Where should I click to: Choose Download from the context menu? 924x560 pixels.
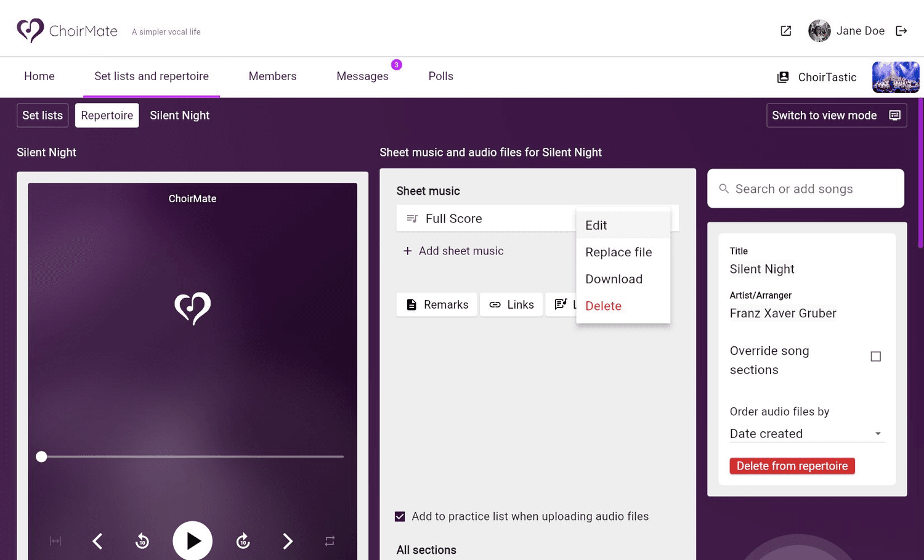click(623, 279)
